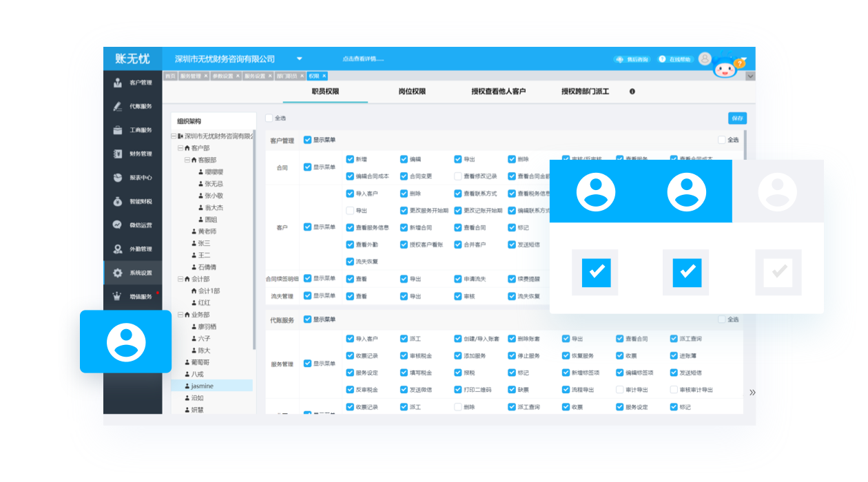This screenshot has height=482, width=868.
Task: Check the 审计导出 checkbox
Action: 620,390
